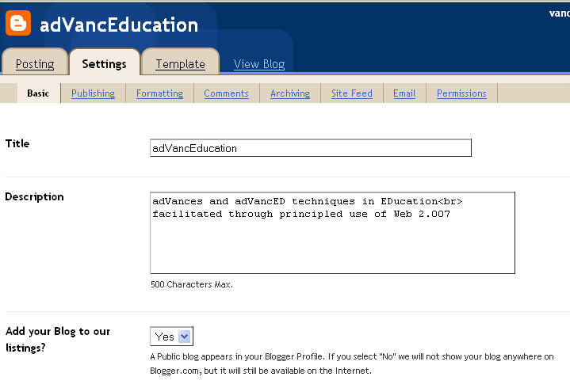Open the Comments settings link
This screenshot has width=570, height=392.
tap(226, 93)
